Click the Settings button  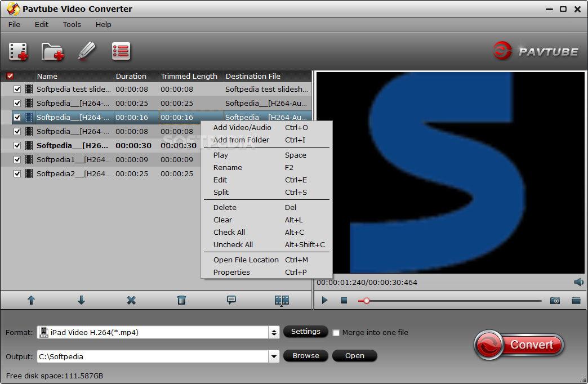pos(306,332)
